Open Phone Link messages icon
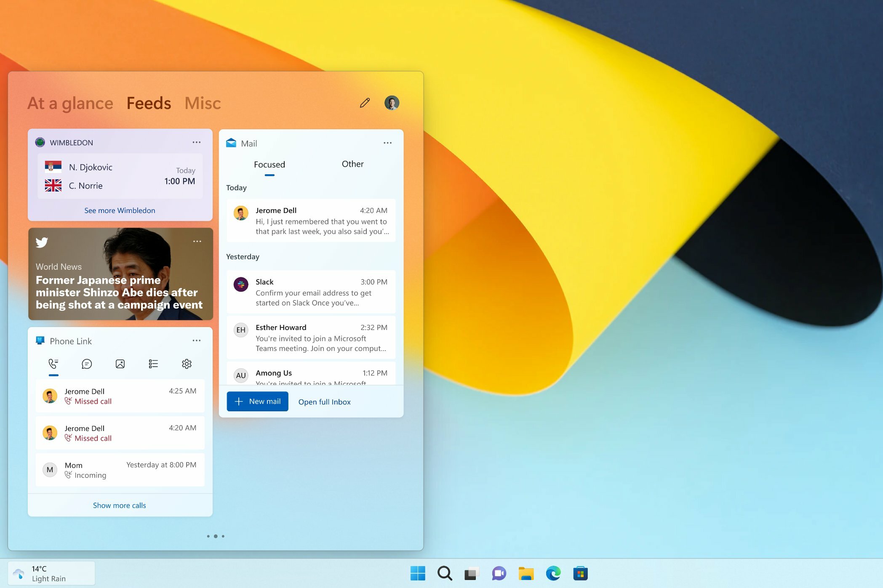The image size is (883, 588). pyautogui.click(x=86, y=364)
